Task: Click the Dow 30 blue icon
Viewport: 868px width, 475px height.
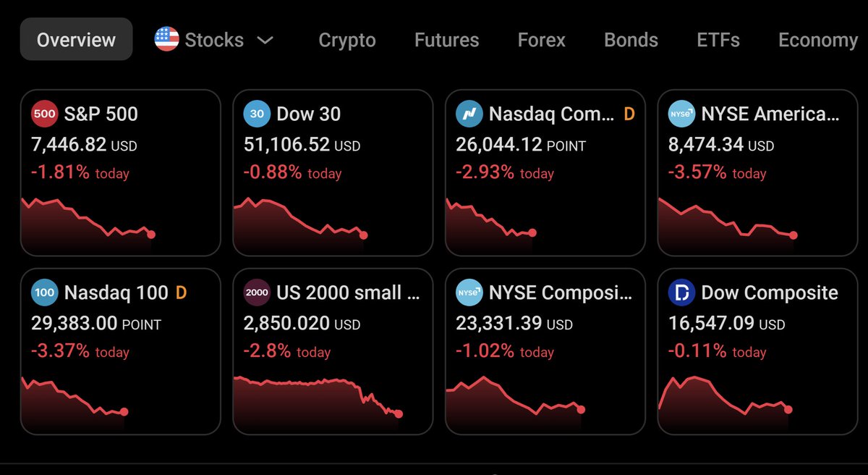Action: [257, 114]
